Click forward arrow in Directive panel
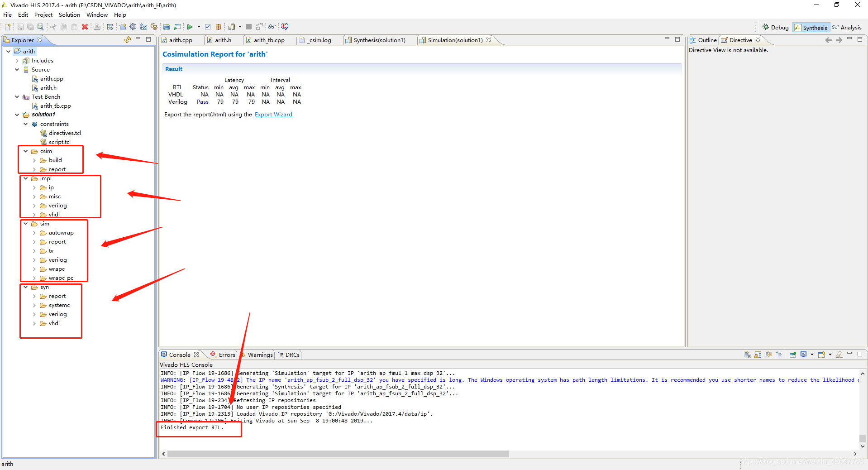The width and height of the screenshot is (868, 470). coord(839,40)
